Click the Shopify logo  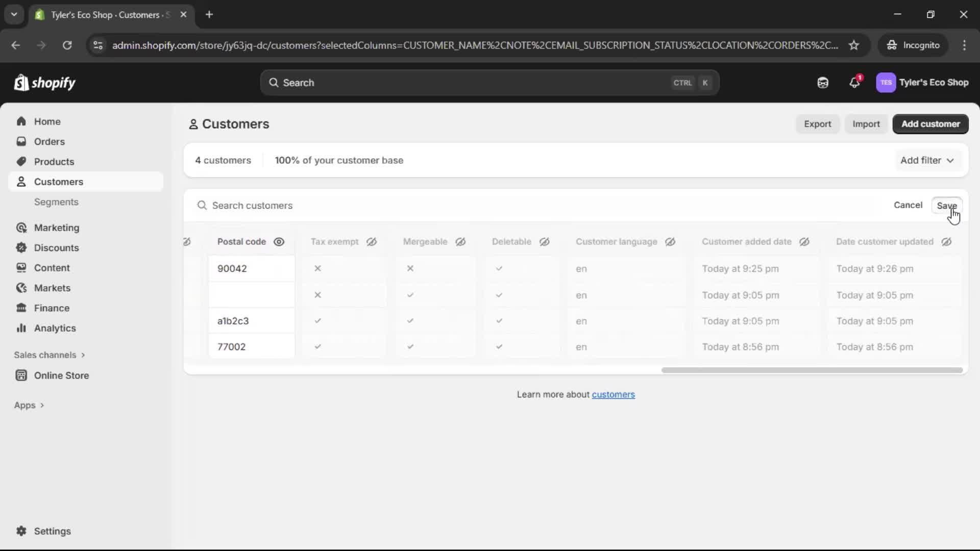click(45, 83)
